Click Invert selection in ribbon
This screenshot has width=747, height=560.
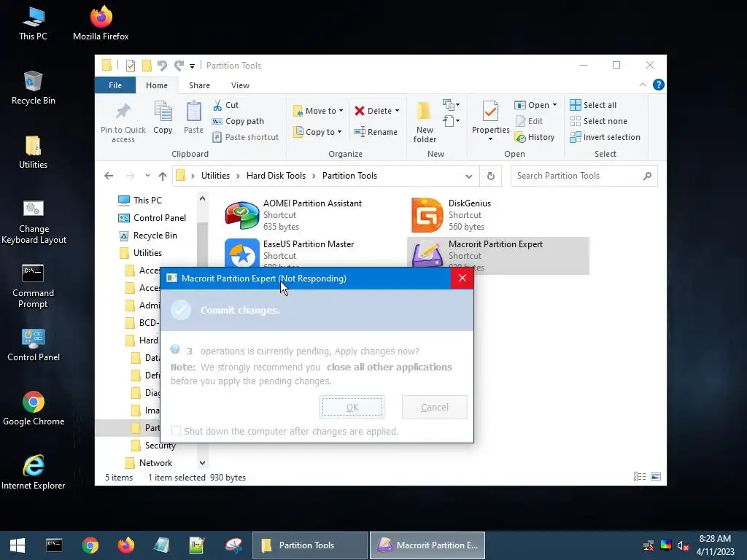(605, 137)
